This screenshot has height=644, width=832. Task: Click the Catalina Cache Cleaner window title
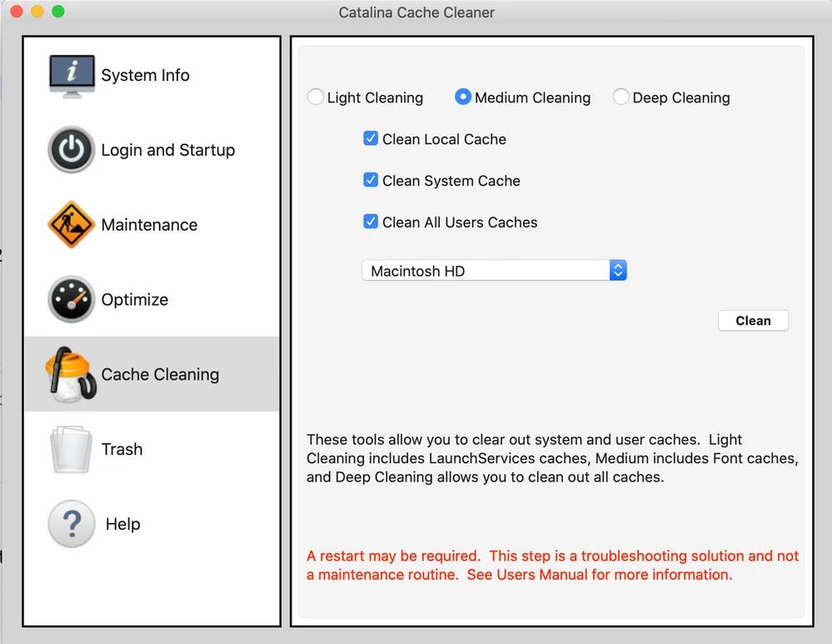[416, 12]
